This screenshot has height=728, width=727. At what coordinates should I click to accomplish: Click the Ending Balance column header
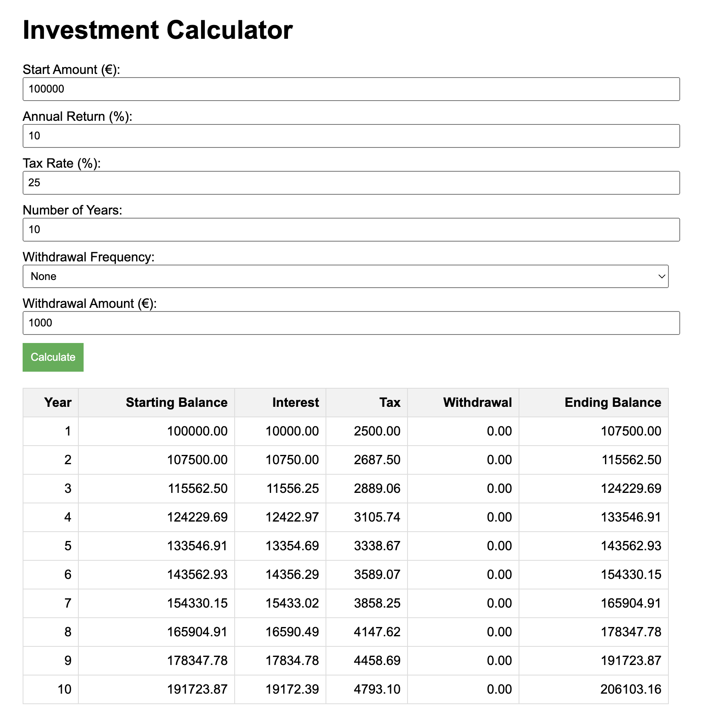tap(612, 402)
